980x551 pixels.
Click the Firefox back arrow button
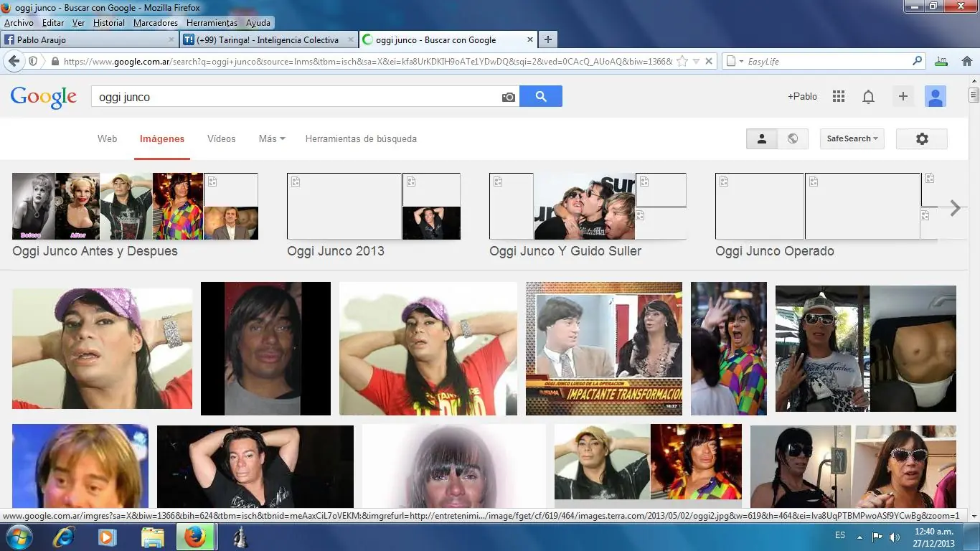tap(13, 62)
